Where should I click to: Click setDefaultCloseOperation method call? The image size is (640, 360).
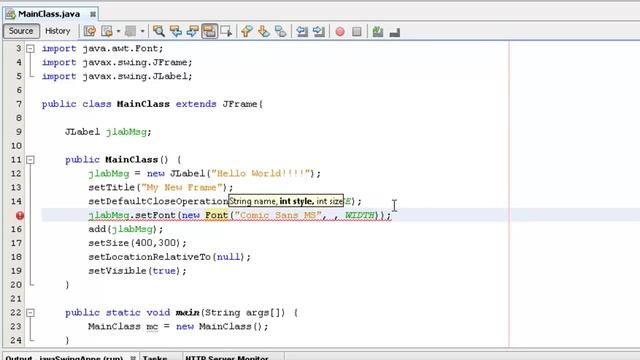158,201
